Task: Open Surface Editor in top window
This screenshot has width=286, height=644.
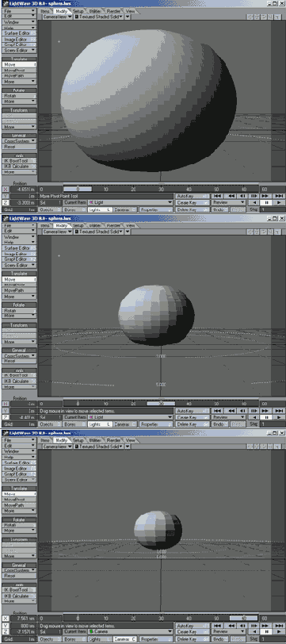Action: tap(19, 33)
